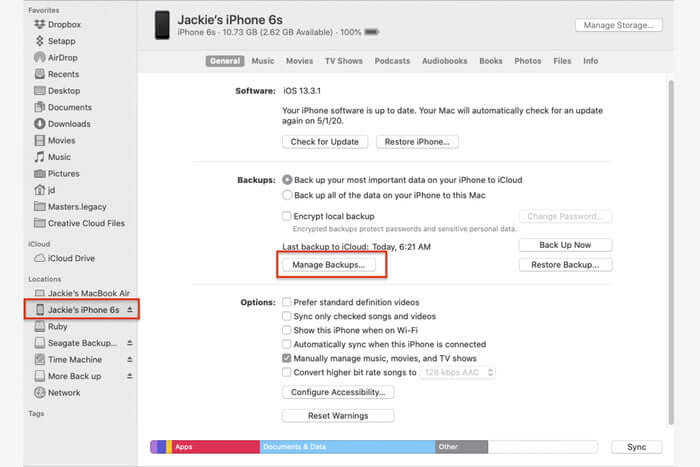Click the red Apps storage segment

click(x=216, y=447)
